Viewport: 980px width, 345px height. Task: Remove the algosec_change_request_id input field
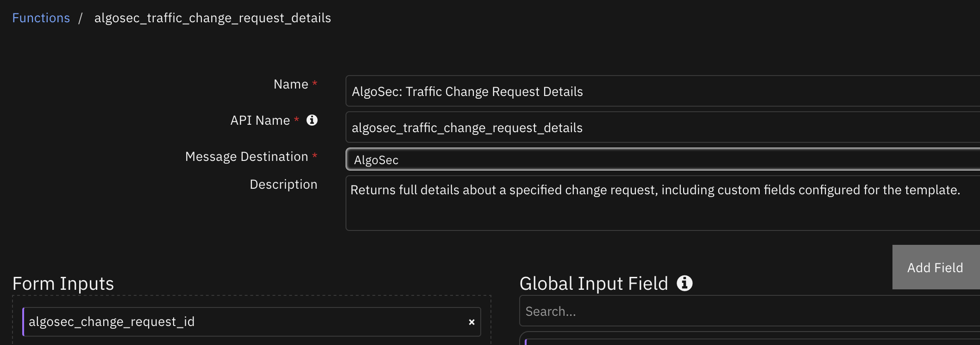(471, 322)
